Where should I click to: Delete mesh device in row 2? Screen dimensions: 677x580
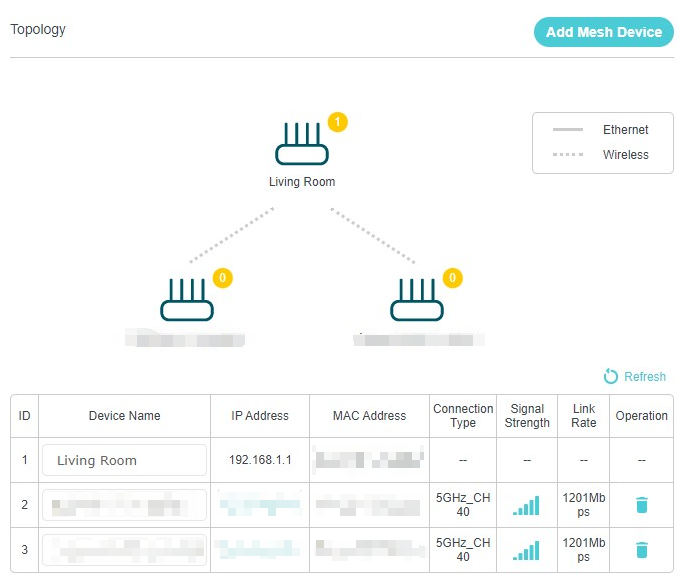(642, 505)
